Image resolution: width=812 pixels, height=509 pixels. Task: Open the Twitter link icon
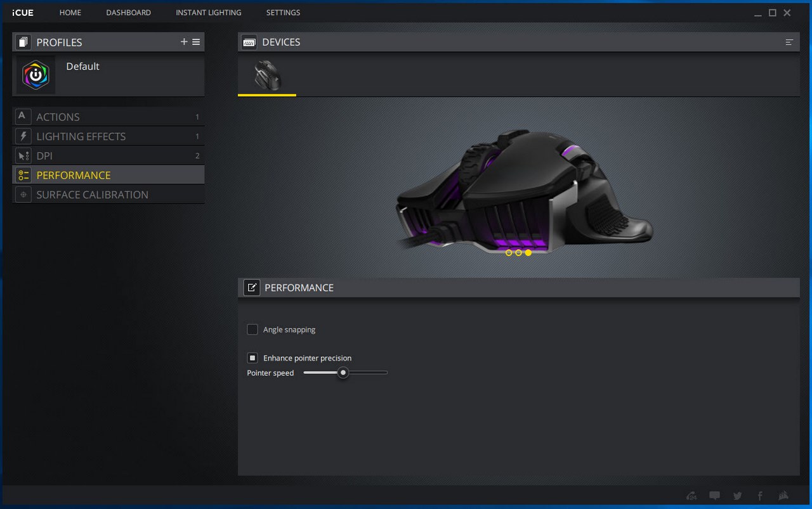pyautogui.click(x=737, y=496)
